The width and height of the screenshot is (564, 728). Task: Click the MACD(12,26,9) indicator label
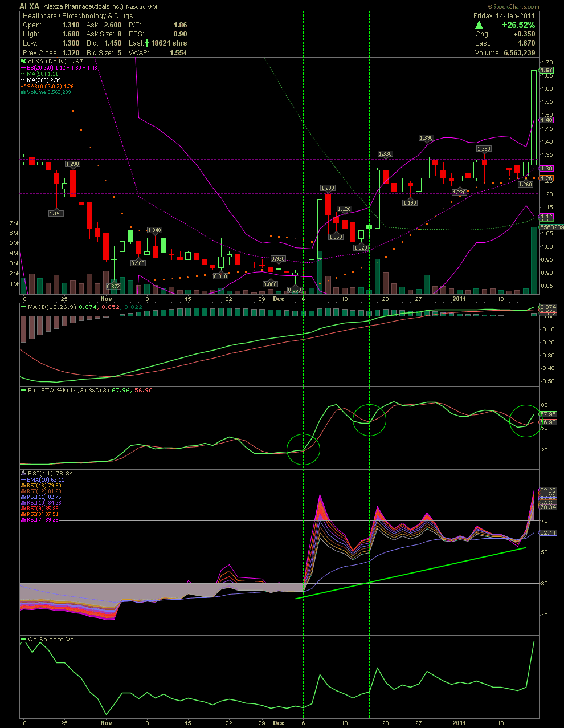[51, 307]
